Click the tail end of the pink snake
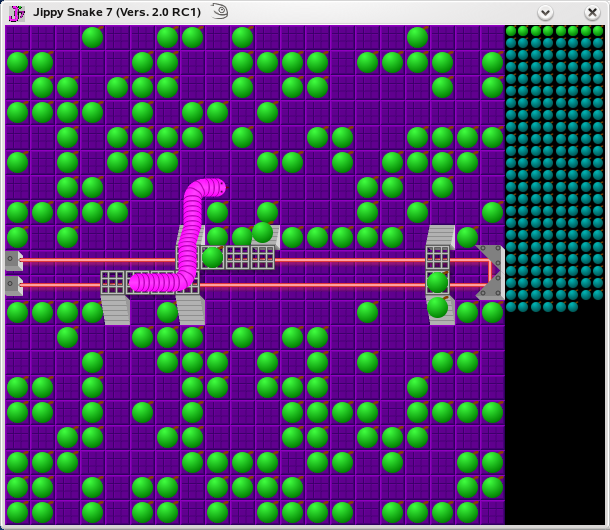 click(x=136, y=283)
